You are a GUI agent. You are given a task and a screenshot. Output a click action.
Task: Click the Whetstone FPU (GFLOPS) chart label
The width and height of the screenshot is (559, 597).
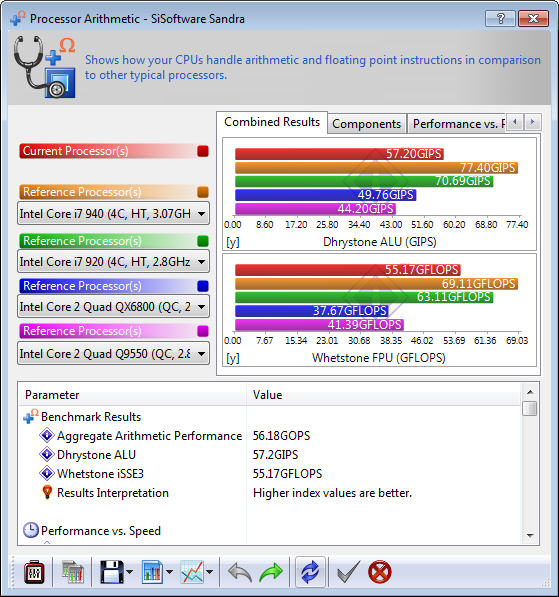tap(379, 358)
